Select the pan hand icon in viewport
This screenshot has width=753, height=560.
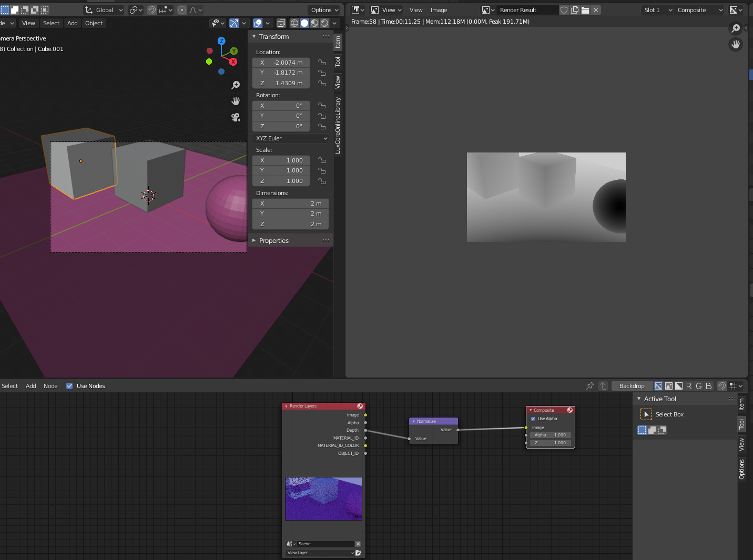click(236, 101)
